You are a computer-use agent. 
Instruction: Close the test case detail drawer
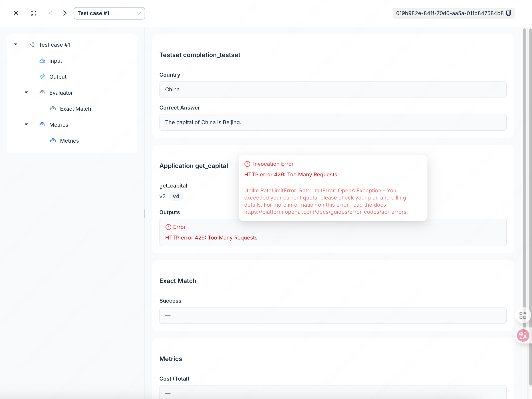(16, 13)
